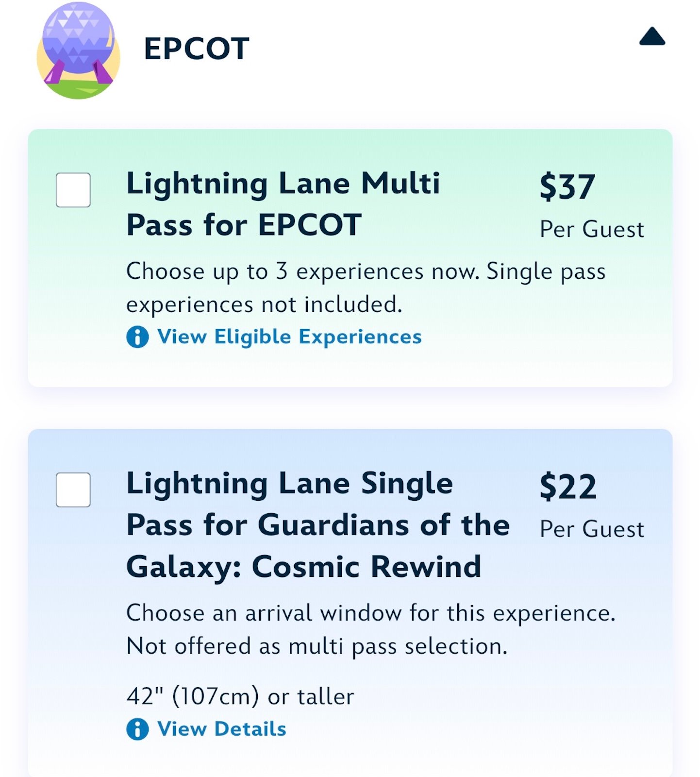This screenshot has width=700, height=777.
Task: Click the info icon beside View Eligible Experiences
Action: (x=137, y=337)
